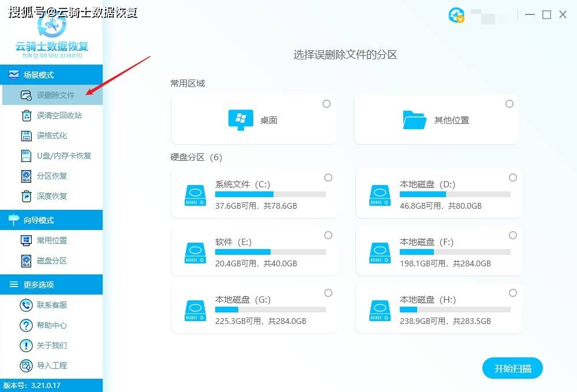Collapse the 向导模式 section header
Viewport: 577px width, 392px height.
click(51, 220)
